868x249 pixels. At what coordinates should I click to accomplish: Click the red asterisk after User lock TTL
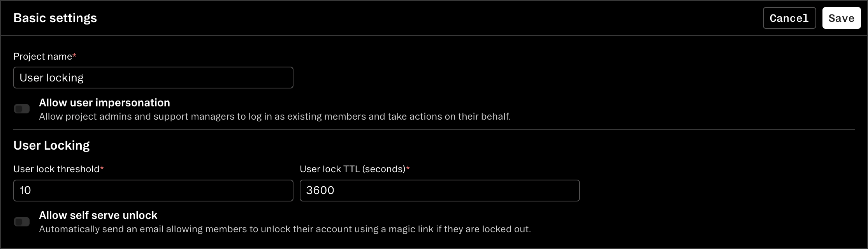coord(408,168)
